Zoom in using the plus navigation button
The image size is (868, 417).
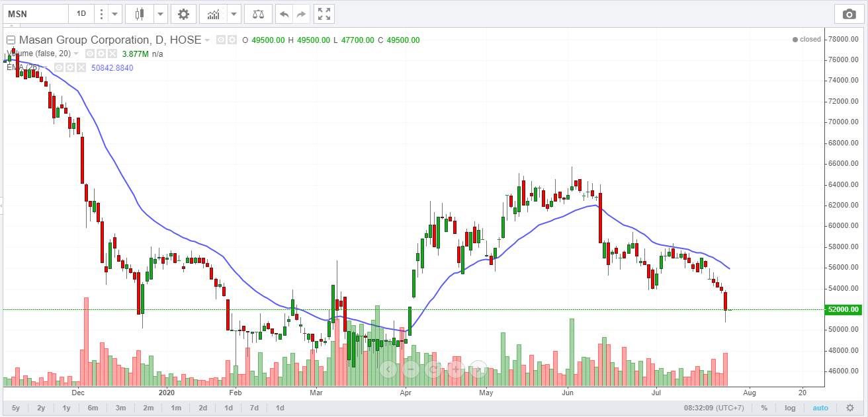(x=455, y=368)
